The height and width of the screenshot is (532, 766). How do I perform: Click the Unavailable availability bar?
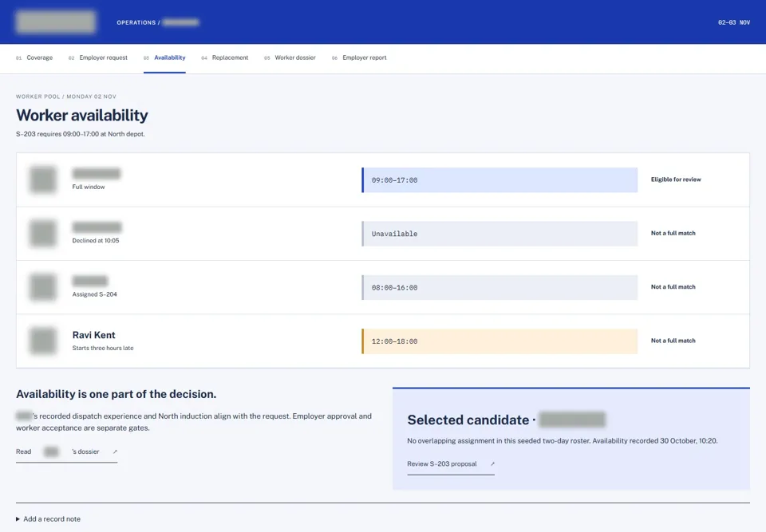[499, 234]
